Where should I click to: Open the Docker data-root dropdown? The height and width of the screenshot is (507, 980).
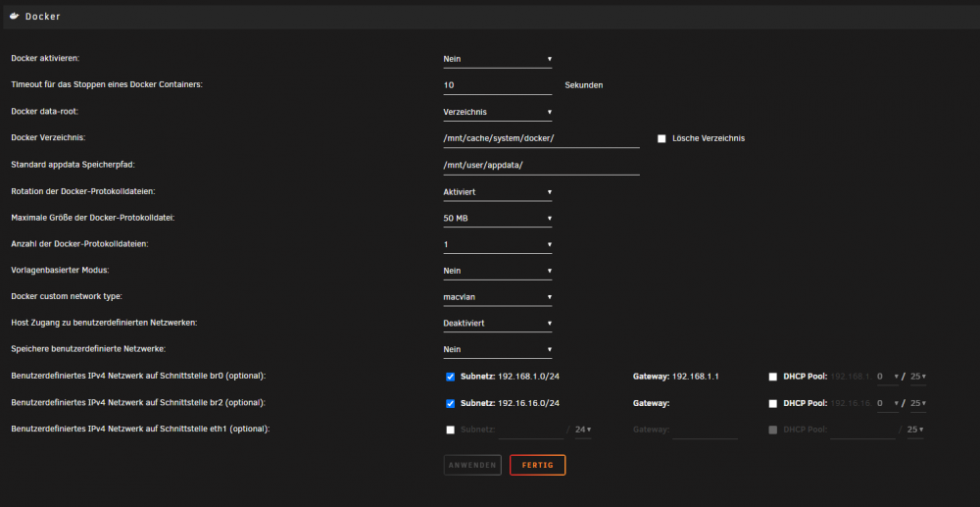498,113
